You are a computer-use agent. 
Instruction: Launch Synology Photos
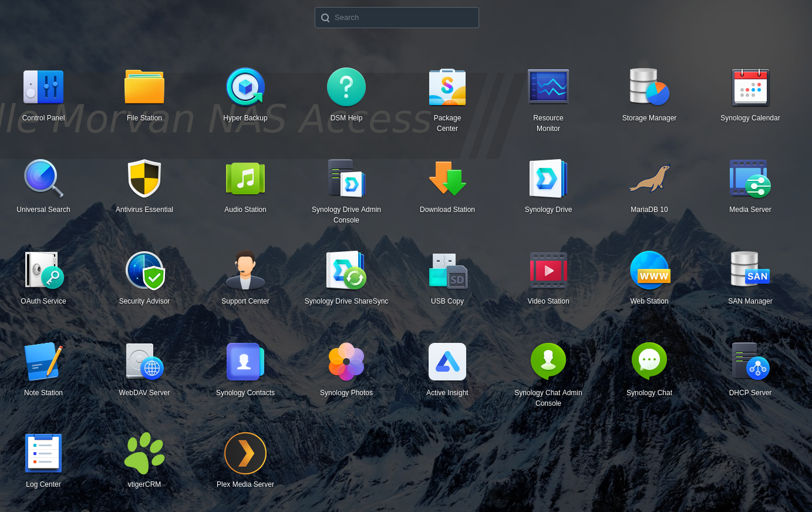click(x=346, y=362)
